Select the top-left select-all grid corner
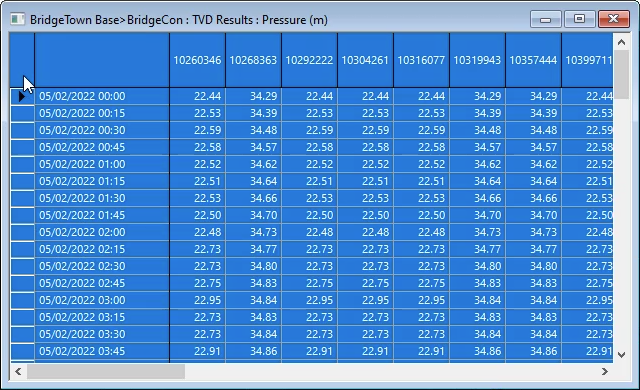The height and width of the screenshot is (390, 640). tap(22, 60)
